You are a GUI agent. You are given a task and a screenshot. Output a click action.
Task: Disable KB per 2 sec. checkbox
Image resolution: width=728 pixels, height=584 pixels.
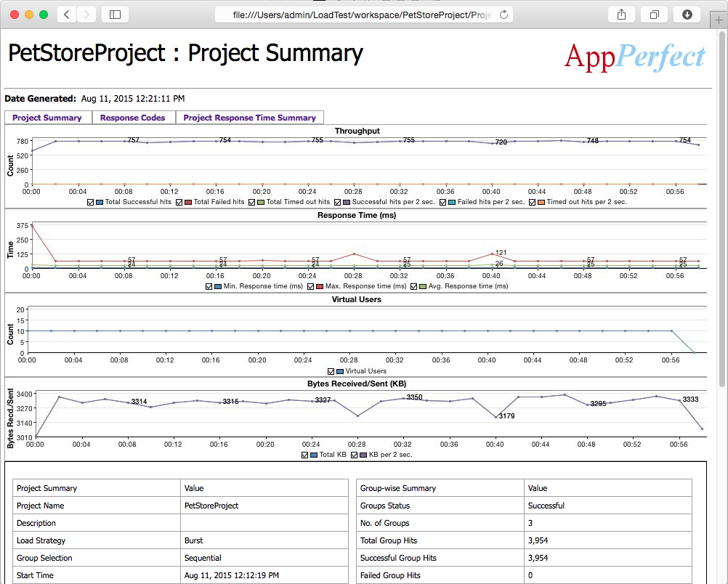point(355,455)
